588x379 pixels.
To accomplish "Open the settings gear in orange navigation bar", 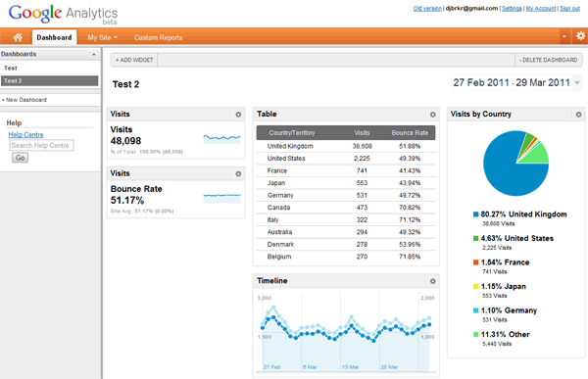I will 580,36.
